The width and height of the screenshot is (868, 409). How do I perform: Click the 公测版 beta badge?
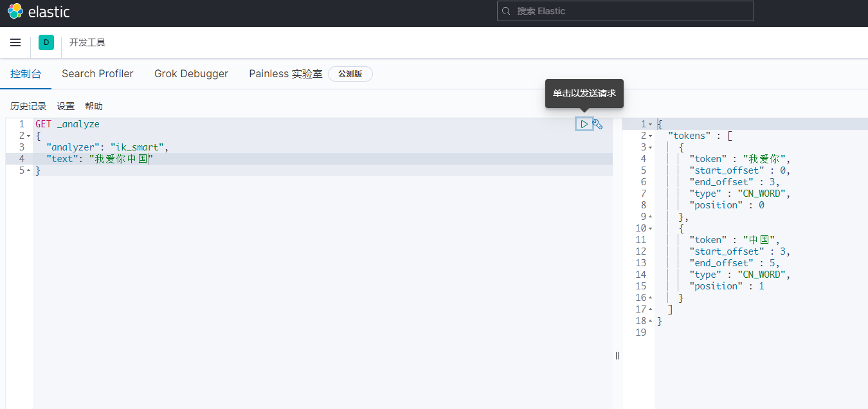[x=350, y=74]
